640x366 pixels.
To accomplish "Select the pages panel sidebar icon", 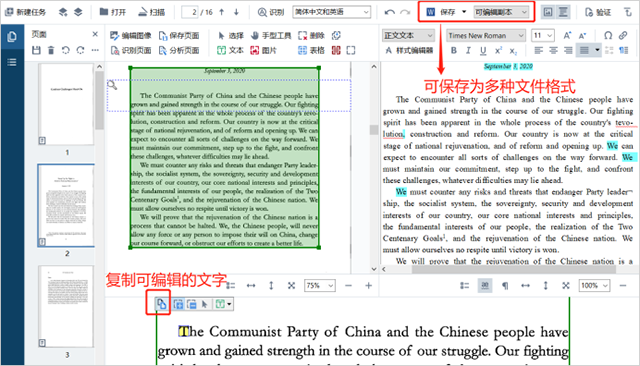I will click(x=12, y=37).
